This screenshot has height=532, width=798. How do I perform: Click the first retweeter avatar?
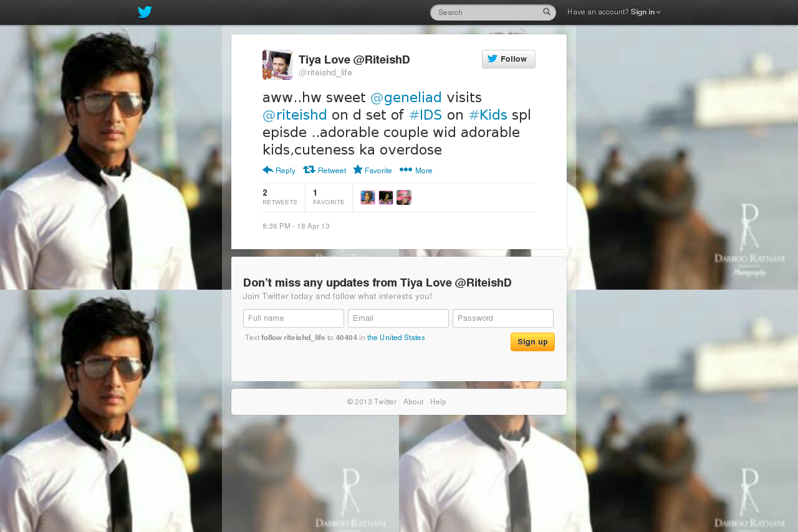point(368,197)
